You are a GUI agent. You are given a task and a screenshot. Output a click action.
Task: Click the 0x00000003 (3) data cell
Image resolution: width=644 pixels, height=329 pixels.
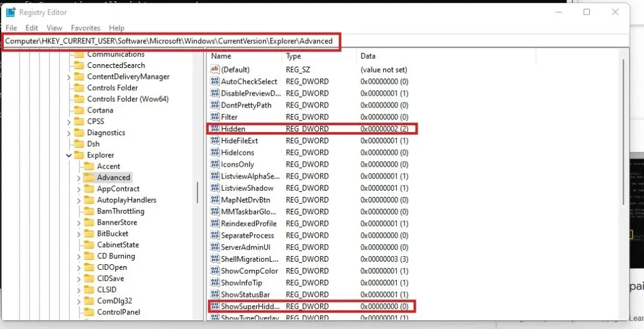(384, 259)
